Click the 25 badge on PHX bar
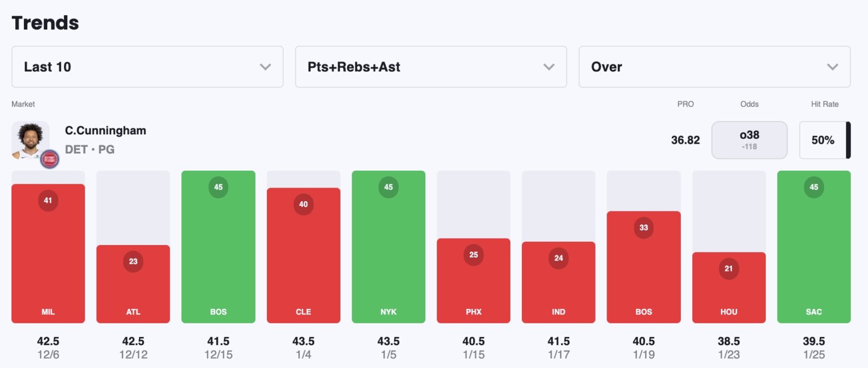Image resolution: width=868 pixels, height=368 pixels. (474, 255)
